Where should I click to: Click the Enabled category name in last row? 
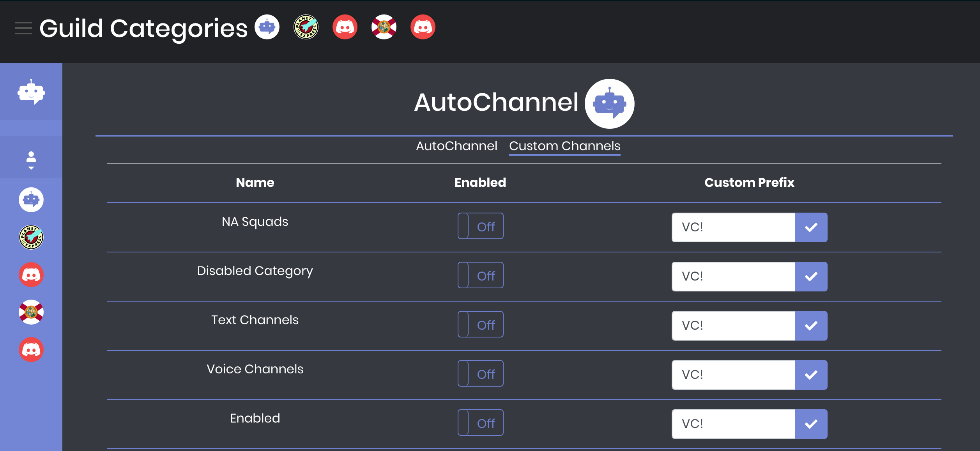[255, 418]
